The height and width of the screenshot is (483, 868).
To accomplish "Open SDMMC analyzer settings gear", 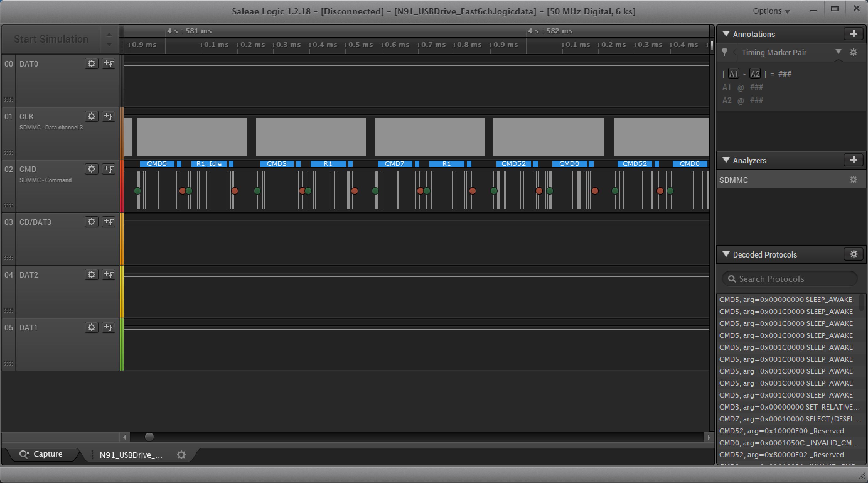I will click(853, 180).
